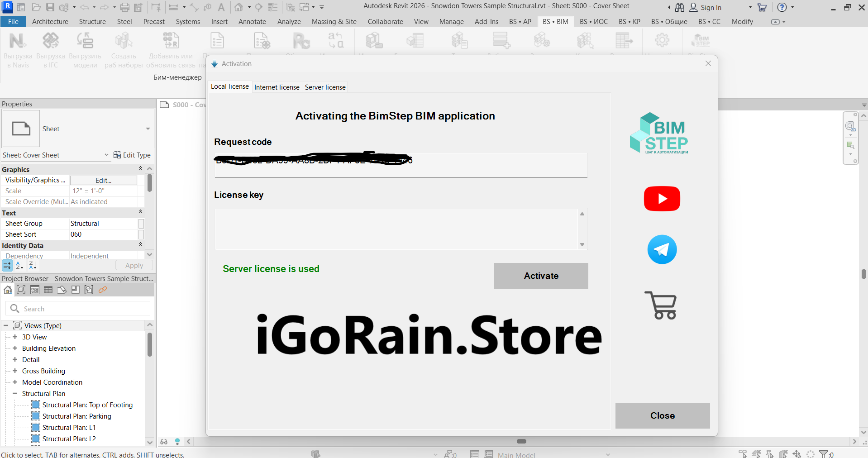
Task: Expand the Gross Building tree node
Action: pos(15,371)
